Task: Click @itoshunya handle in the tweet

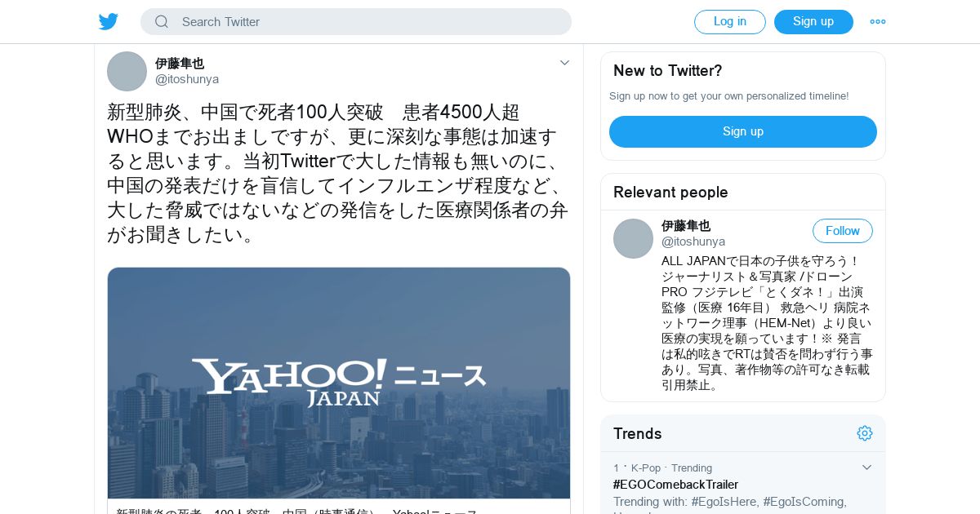Action: pyautogui.click(x=187, y=79)
